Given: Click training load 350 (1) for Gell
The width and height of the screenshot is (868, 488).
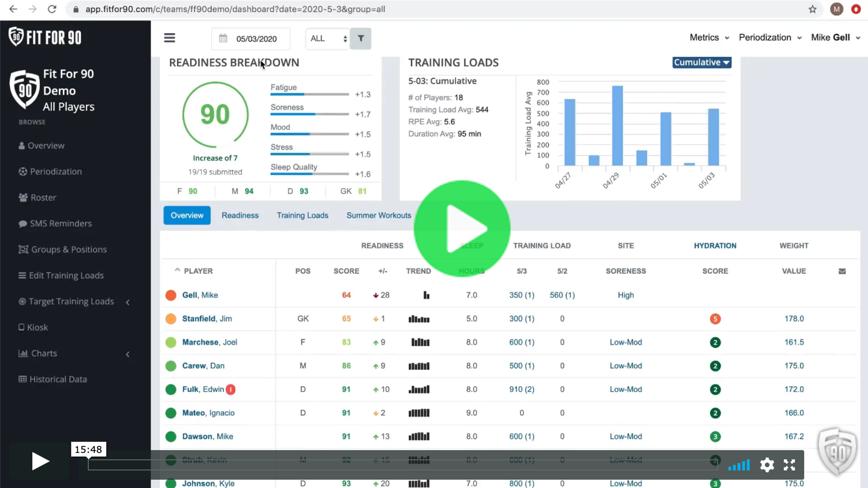Looking at the screenshot, I should click(x=521, y=295).
